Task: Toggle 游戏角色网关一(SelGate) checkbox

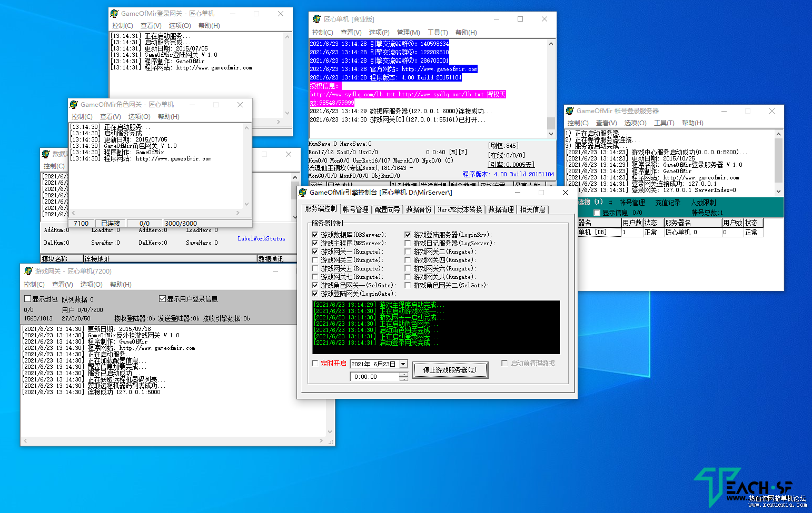Action: tap(315, 285)
